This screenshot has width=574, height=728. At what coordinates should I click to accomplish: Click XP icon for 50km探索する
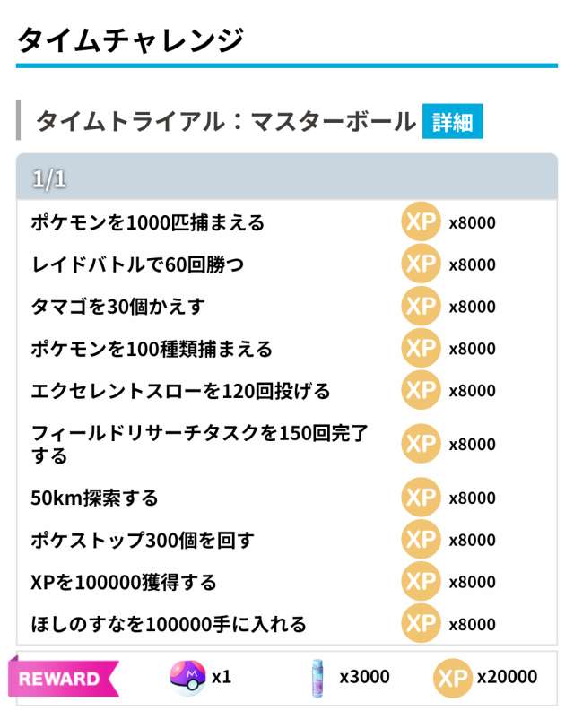[421, 498]
